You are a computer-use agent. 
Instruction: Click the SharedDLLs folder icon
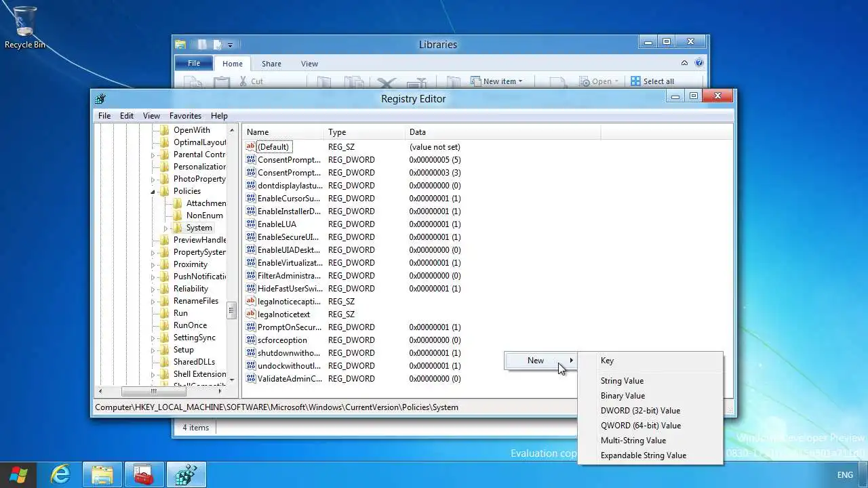click(165, 362)
